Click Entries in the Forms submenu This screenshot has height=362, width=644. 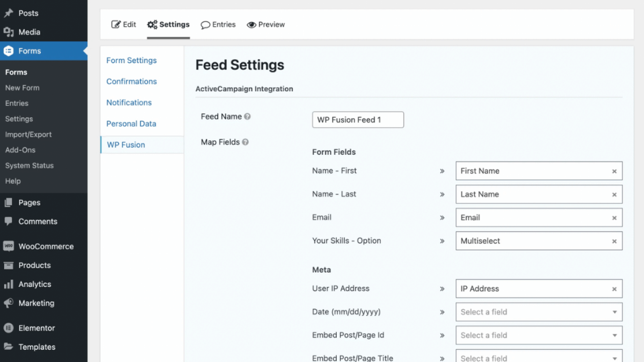pos(17,103)
